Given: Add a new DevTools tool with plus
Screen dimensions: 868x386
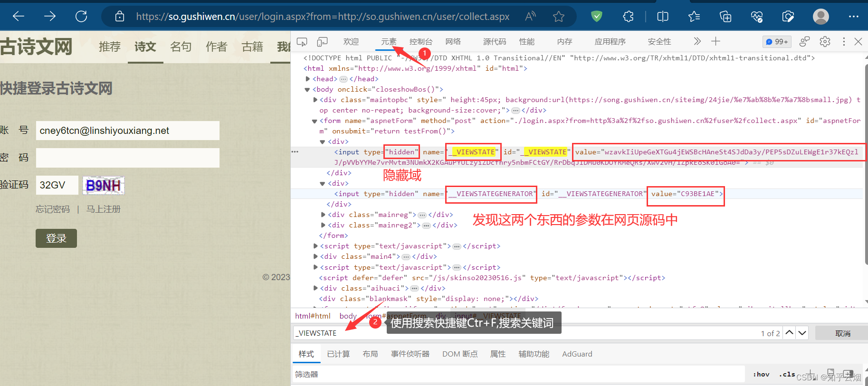Looking at the screenshot, I should point(715,41).
